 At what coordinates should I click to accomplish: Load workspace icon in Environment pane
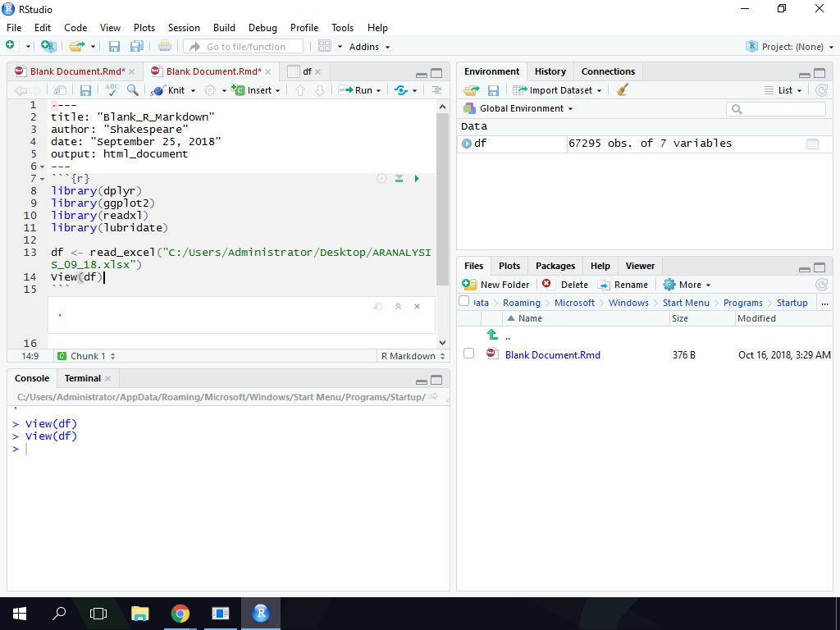(x=472, y=90)
